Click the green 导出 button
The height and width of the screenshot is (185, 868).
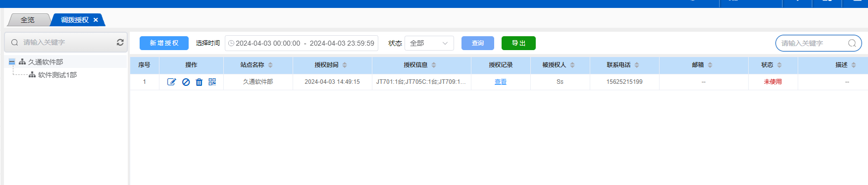pyautogui.click(x=518, y=43)
